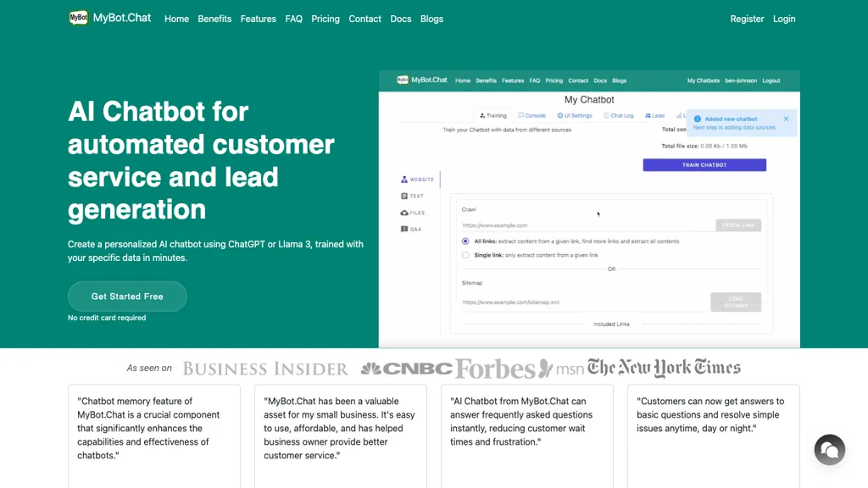Open the Pricing menu item
The height and width of the screenshot is (488, 868).
325,19
